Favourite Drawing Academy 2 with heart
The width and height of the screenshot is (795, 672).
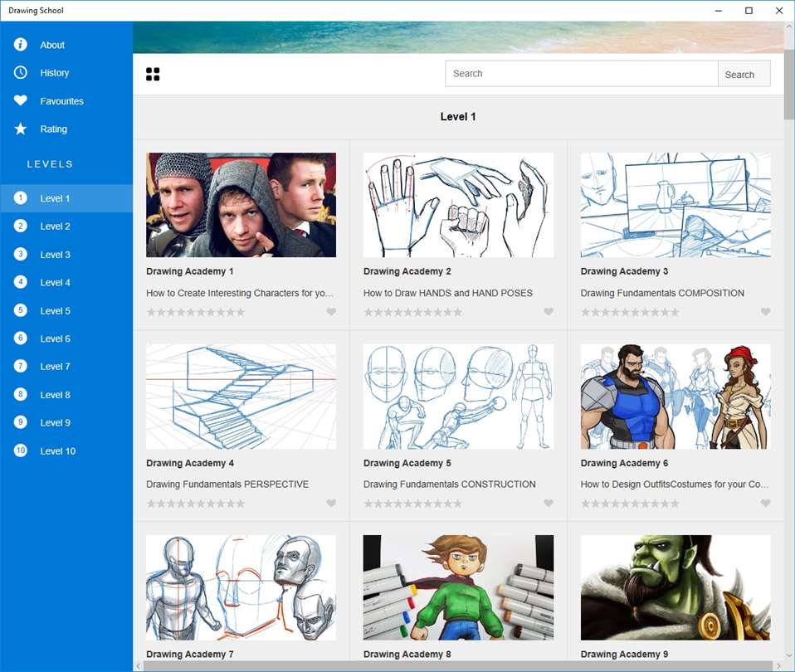[x=548, y=312]
